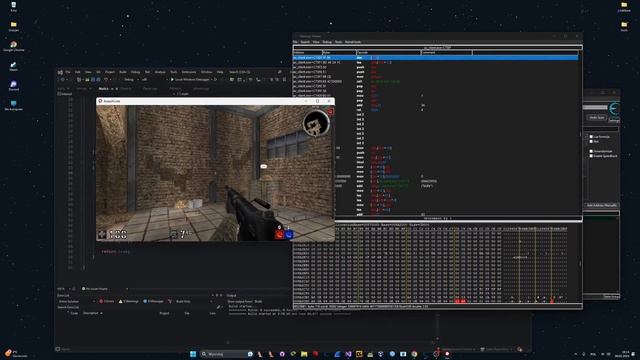Toggle the Errors filter in Error List
Viewport: 640px width, 360px height.
107,301
